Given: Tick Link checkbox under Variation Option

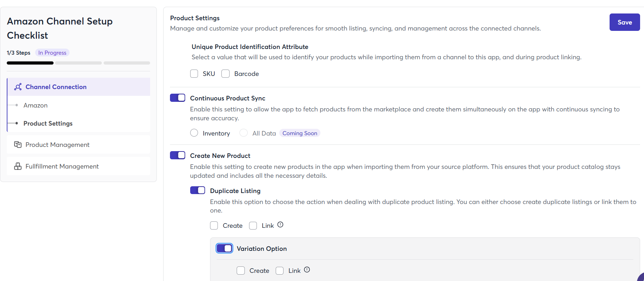Looking at the screenshot, I should coord(280,271).
